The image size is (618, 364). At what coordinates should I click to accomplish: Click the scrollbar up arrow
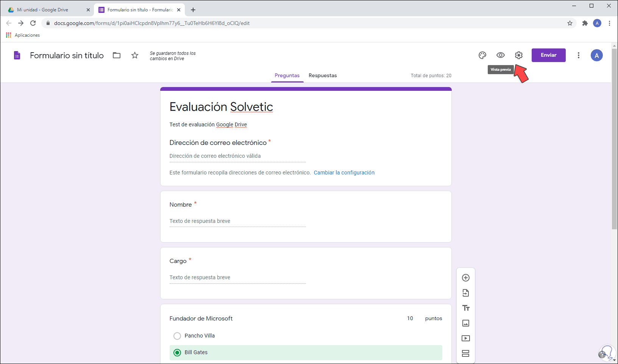pos(614,45)
